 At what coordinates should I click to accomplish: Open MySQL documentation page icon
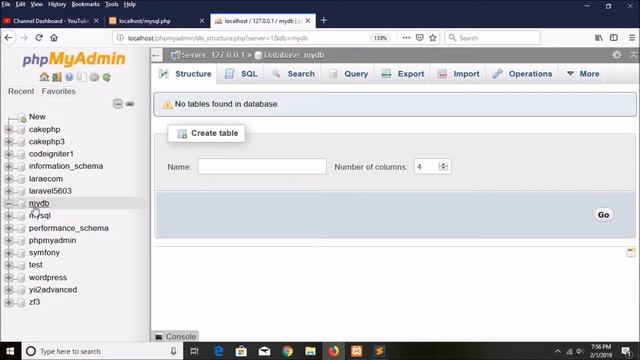[82, 77]
